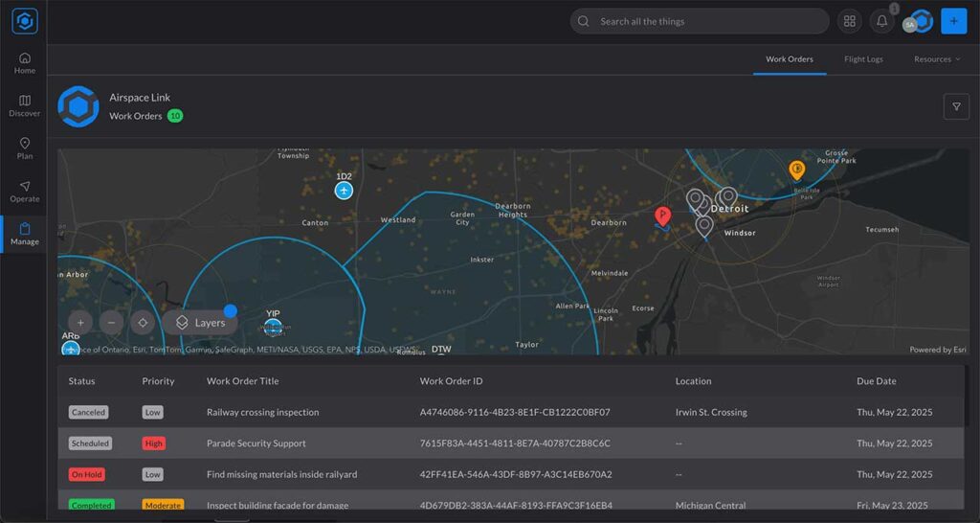Screen dimensions: 980x523
Task: Sort by Due Date column header
Action: 877,381
